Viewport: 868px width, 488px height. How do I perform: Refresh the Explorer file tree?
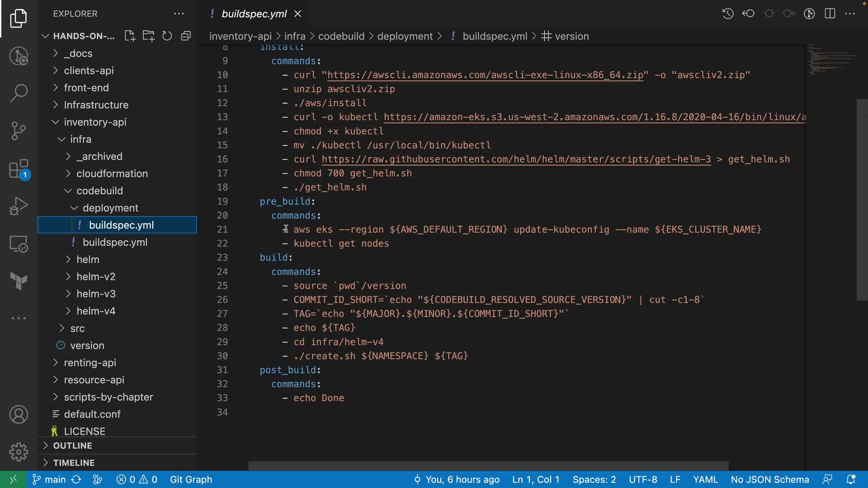coord(167,36)
